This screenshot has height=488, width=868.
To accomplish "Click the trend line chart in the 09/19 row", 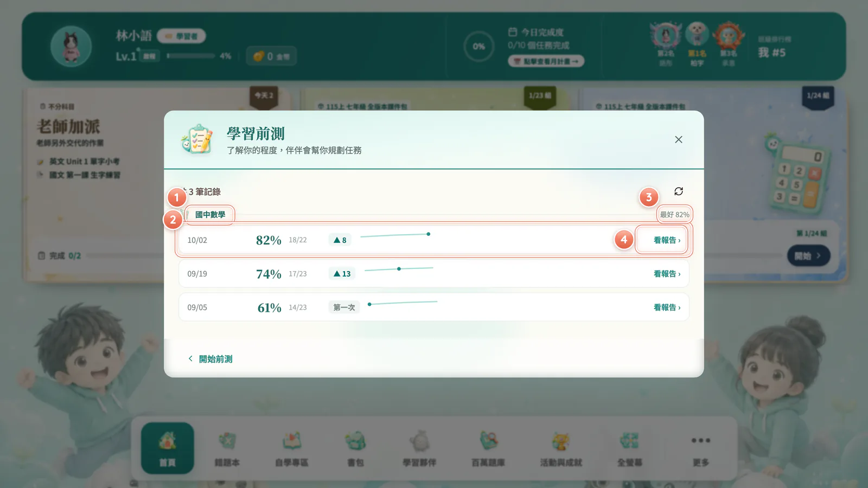I will (399, 268).
